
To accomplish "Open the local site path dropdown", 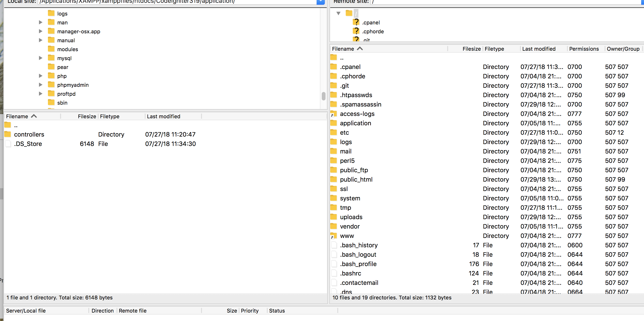I will [320, 2].
